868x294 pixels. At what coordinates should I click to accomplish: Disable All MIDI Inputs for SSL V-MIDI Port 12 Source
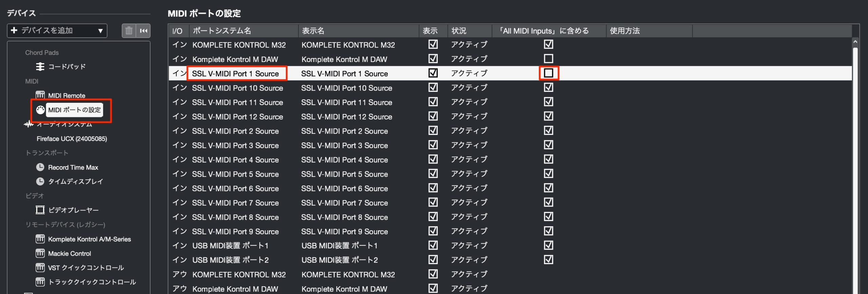[x=548, y=116]
